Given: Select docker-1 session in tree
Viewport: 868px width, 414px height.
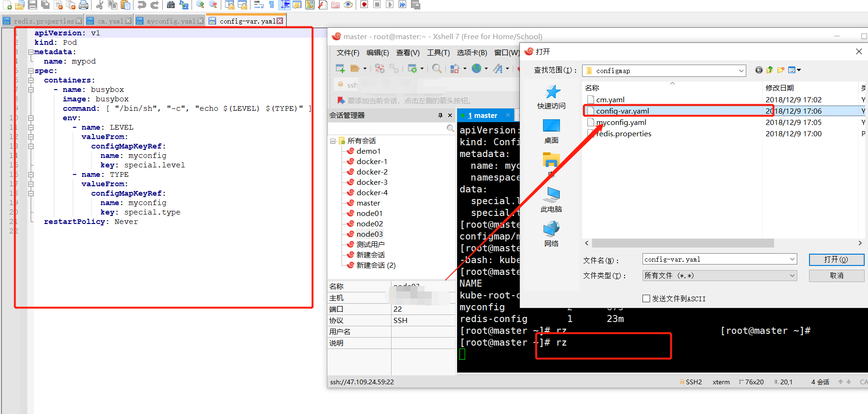Looking at the screenshot, I should point(372,161).
